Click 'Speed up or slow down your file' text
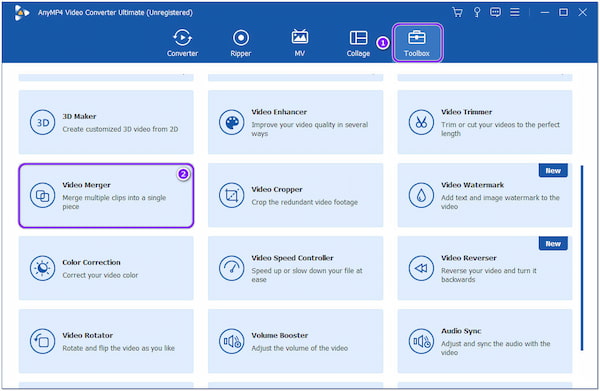Image resolution: width=600 pixels, height=391 pixels. [307, 275]
